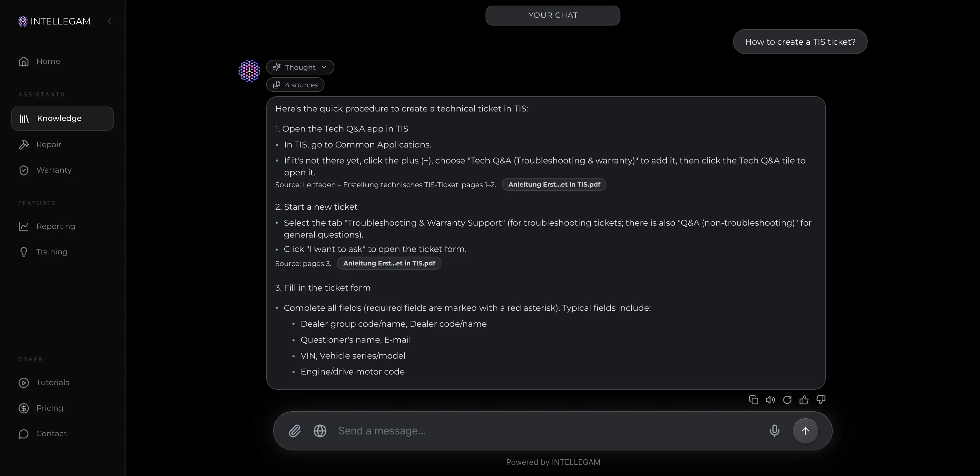The width and height of the screenshot is (980, 476).
Task: Select the Repair assistant
Action: tap(49, 144)
